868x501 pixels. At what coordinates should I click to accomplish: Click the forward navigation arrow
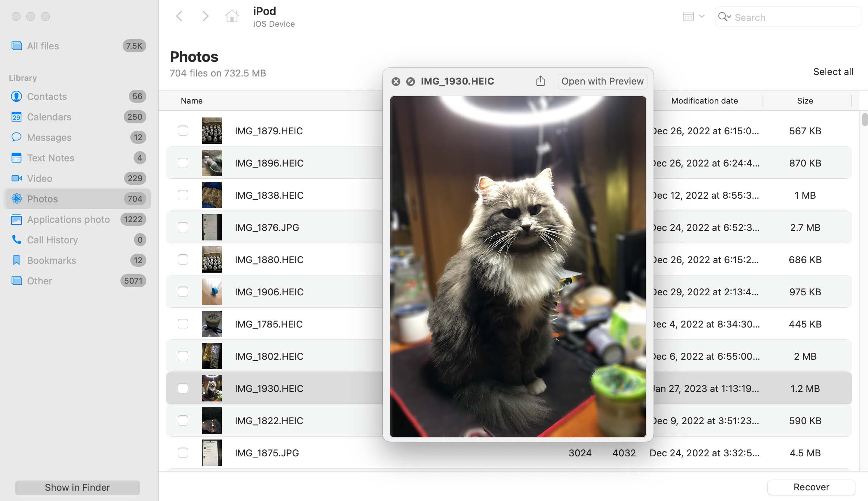(205, 16)
